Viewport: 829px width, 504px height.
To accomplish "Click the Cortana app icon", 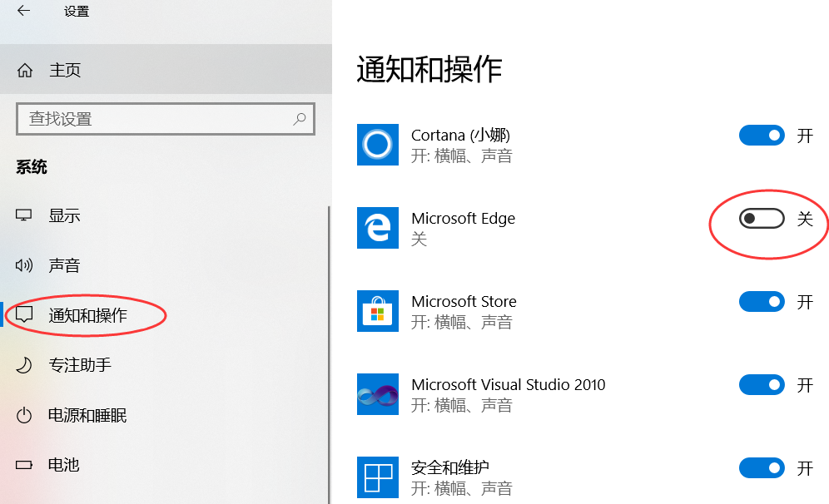I will [x=378, y=145].
